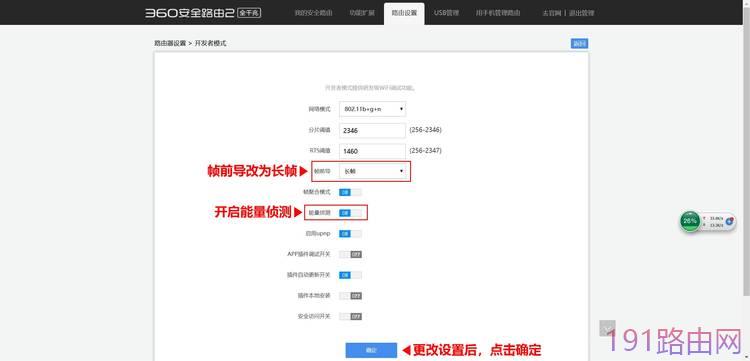Click the 全千兆 badge beside logo
Image resolution: width=750 pixels, height=361 pixels.
tap(249, 13)
